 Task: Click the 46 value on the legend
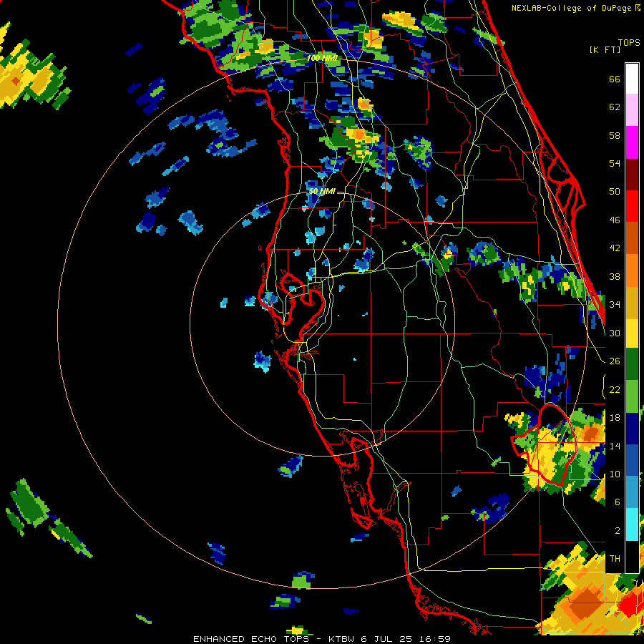coord(615,220)
